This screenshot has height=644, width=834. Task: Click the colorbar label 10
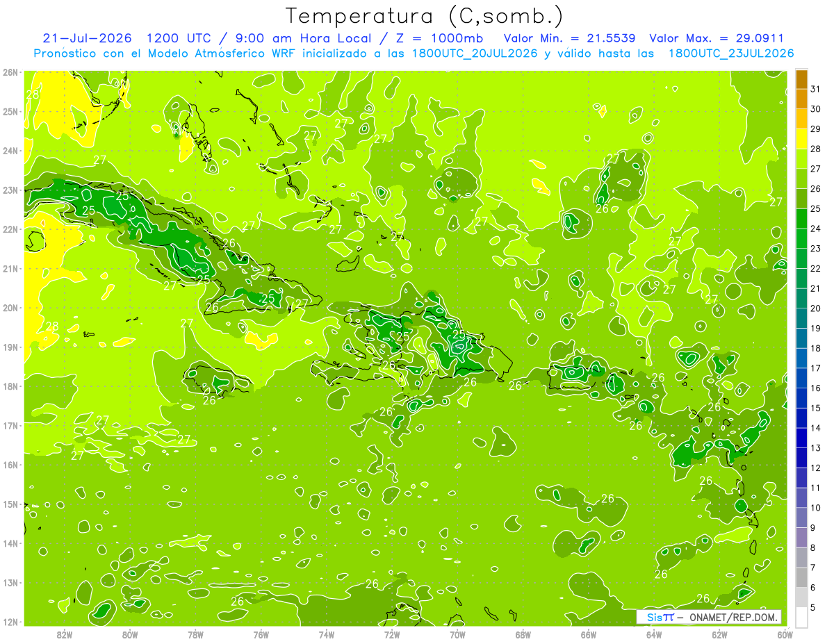[816, 508]
